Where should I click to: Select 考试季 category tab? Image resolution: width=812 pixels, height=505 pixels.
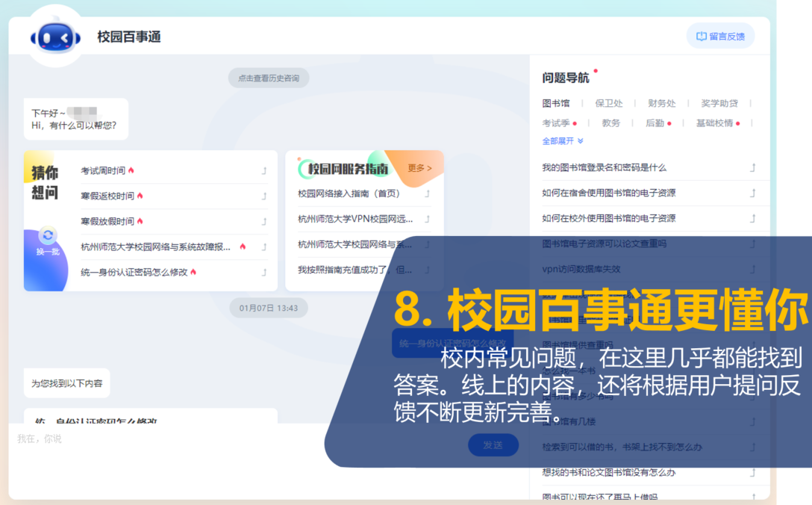click(x=556, y=123)
